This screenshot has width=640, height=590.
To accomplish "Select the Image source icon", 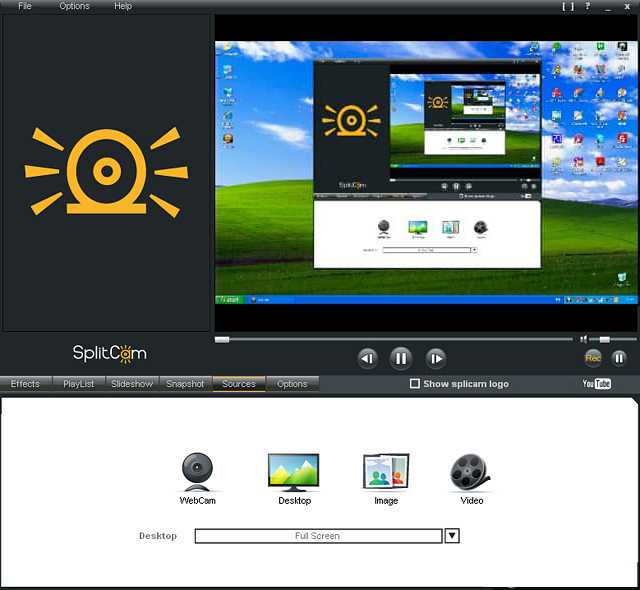I will [385, 471].
